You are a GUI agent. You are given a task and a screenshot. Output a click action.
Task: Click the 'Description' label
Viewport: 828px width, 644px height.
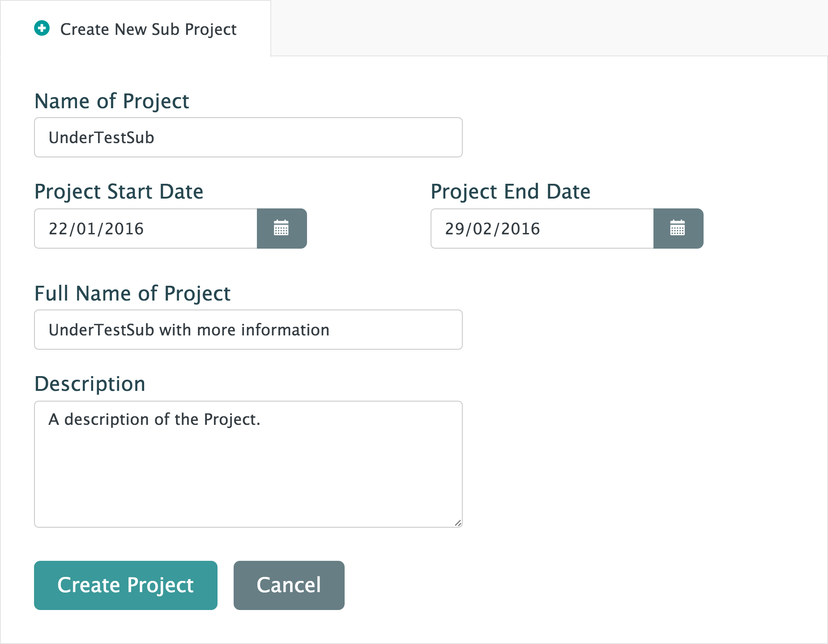click(90, 384)
